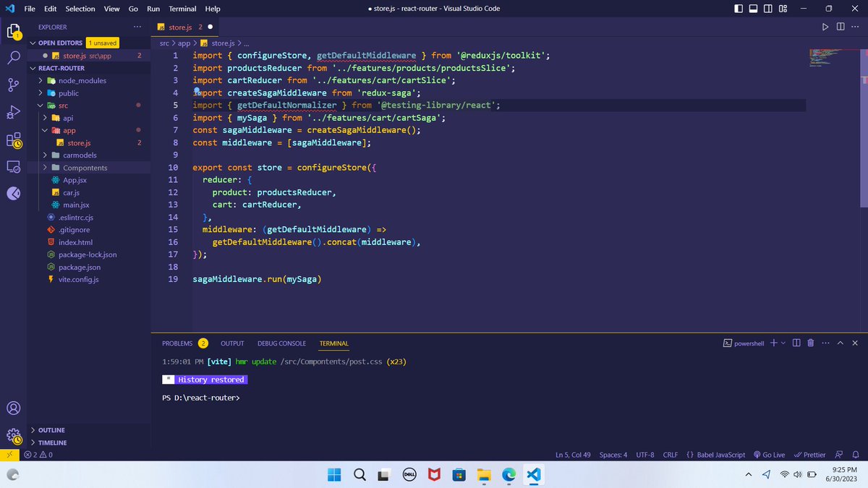
Task: Click the remote window indicator
Action: [x=9, y=455]
